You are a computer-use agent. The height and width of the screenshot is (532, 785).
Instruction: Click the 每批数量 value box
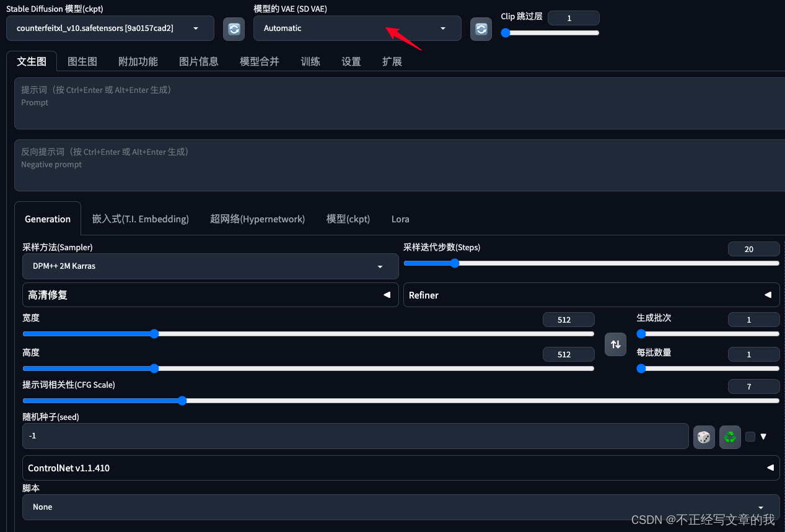coord(753,354)
